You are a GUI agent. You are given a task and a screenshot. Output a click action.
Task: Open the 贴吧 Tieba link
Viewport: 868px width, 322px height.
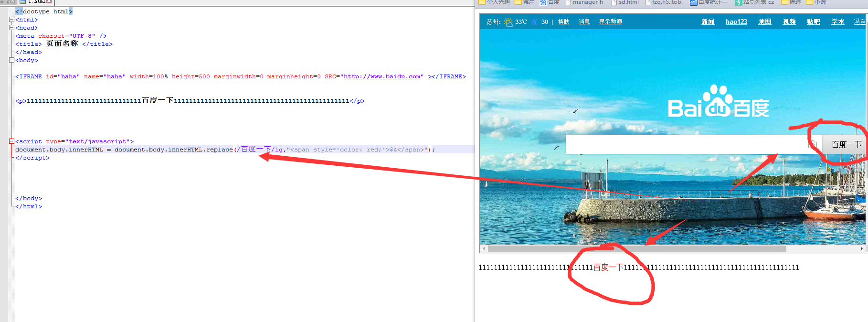coord(813,22)
